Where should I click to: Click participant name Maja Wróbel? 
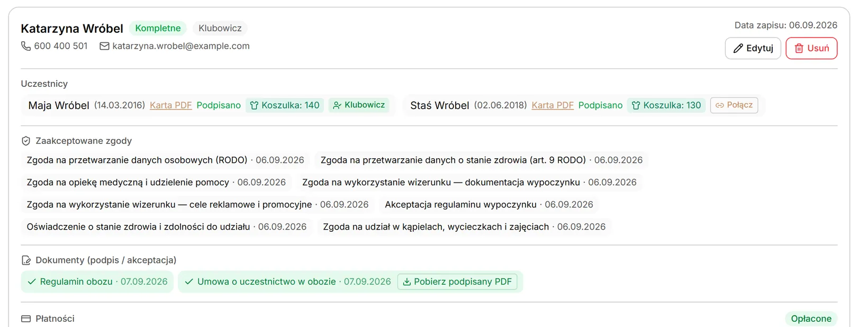[x=59, y=105]
